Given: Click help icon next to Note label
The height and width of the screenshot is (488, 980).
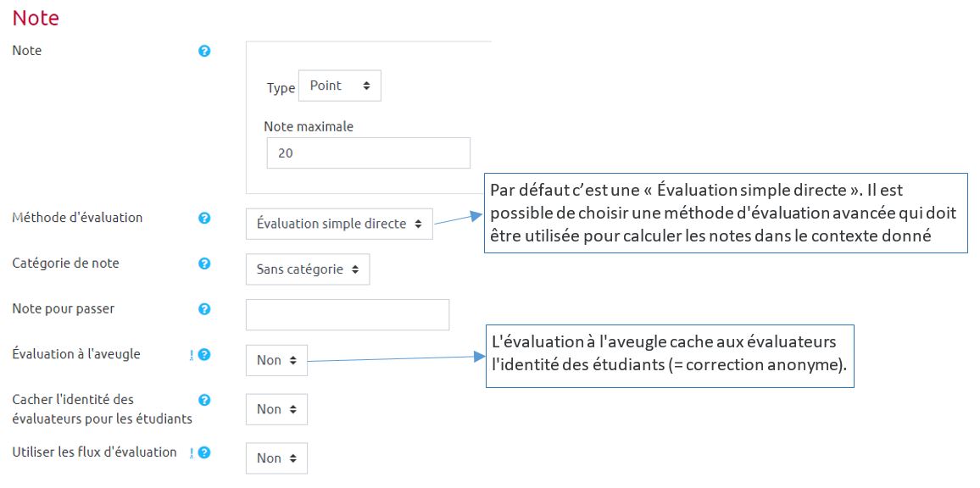Looking at the screenshot, I should (x=204, y=52).
